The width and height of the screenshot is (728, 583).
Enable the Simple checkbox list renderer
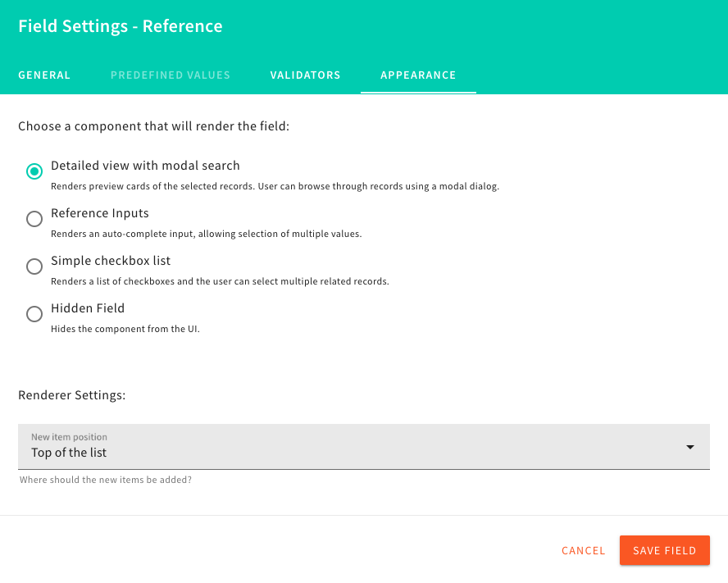(34, 266)
